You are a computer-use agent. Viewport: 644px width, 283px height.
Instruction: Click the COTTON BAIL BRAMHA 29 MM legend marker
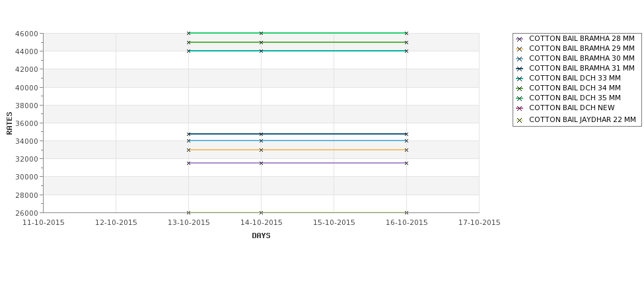click(x=519, y=49)
